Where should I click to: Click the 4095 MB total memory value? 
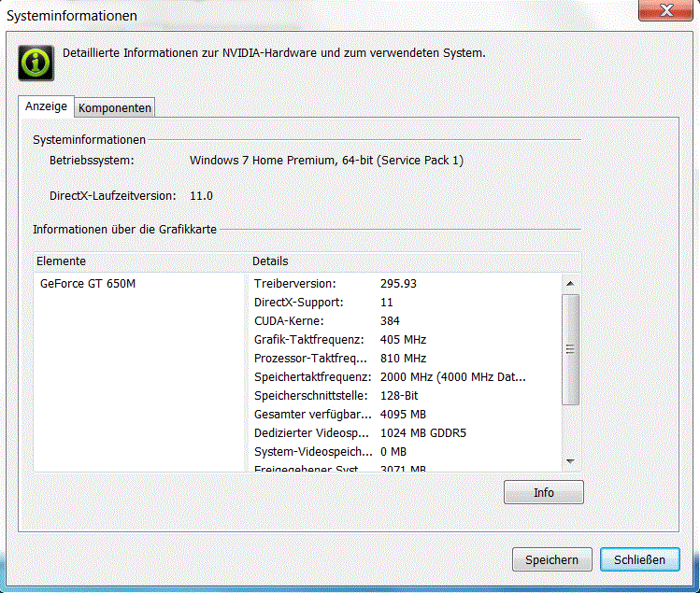403,415
